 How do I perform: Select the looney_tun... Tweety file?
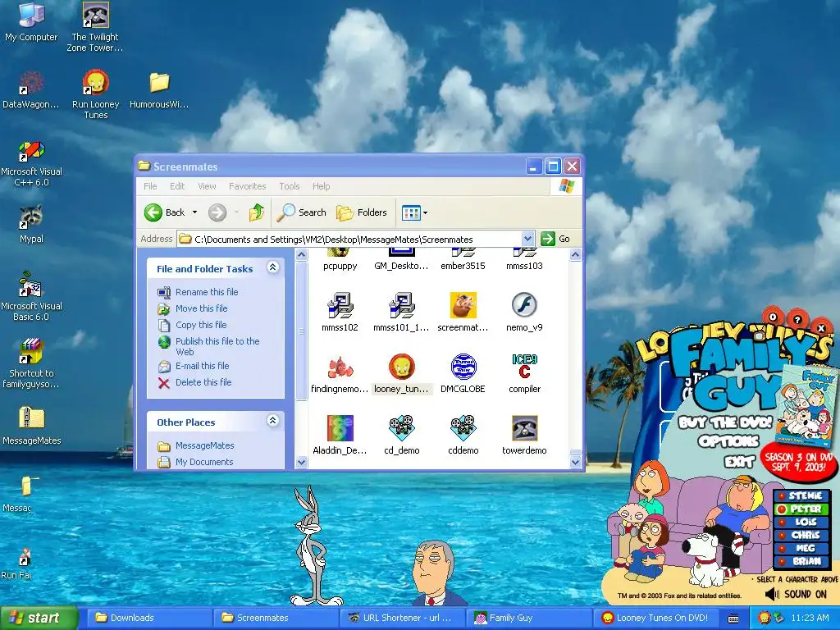tap(401, 374)
